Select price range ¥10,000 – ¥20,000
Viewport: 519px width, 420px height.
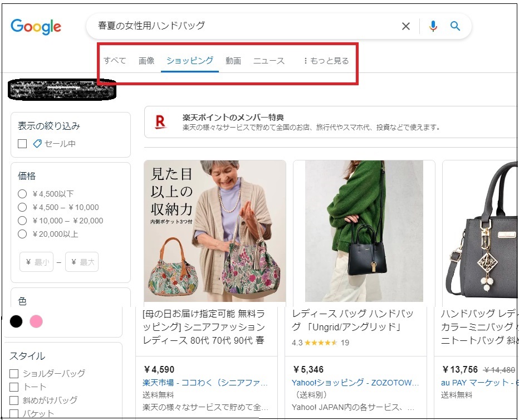(22, 221)
